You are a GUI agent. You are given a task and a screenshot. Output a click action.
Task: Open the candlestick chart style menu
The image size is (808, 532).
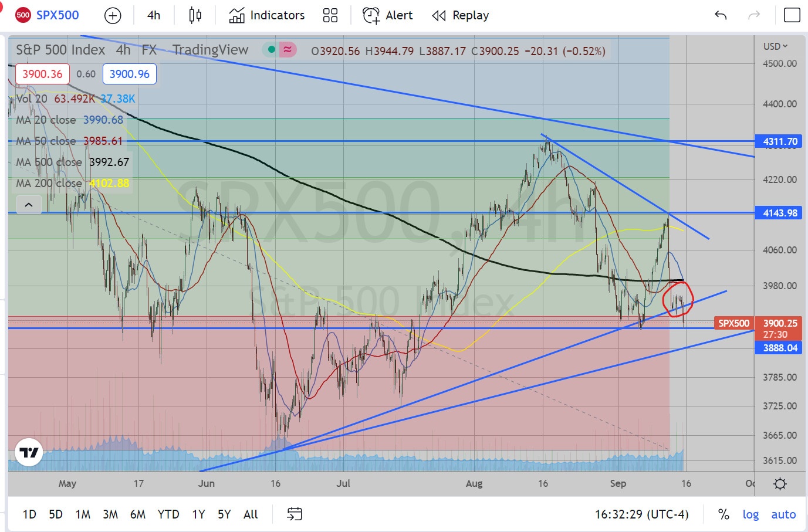[195, 15]
